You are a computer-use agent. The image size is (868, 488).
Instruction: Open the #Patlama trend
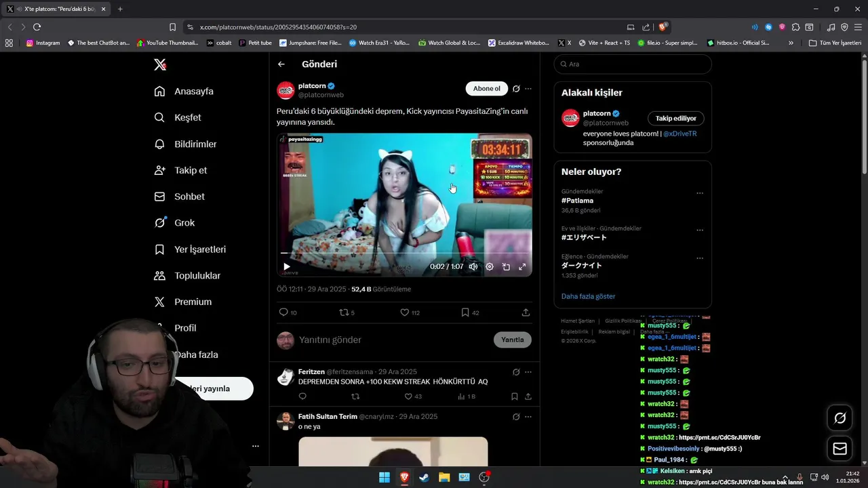(x=577, y=201)
